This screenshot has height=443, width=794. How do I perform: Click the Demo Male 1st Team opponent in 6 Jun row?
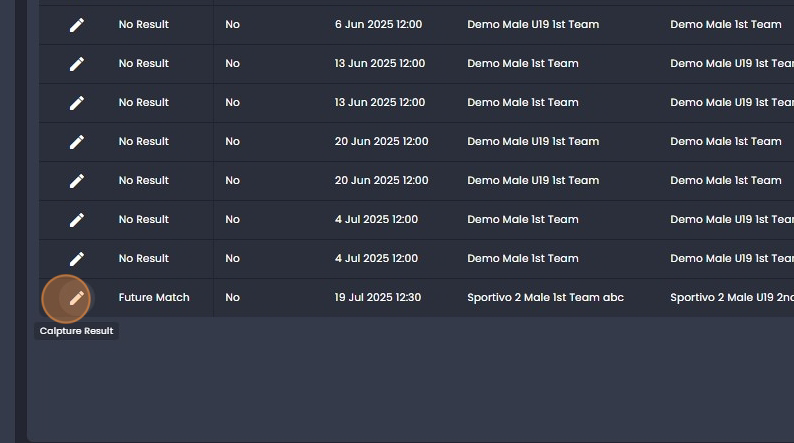pyautogui.click(x=726, y=24)
